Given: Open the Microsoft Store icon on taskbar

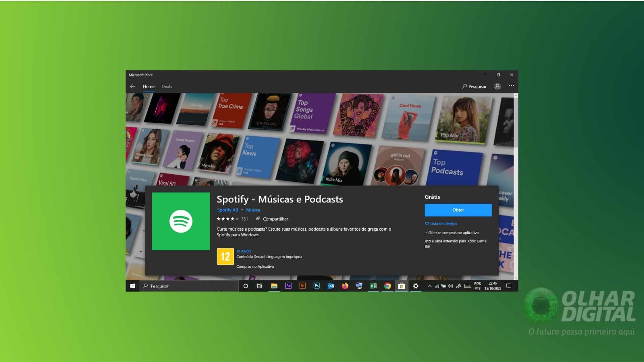Looking at the screenshot, I should [x=401, y=286].
